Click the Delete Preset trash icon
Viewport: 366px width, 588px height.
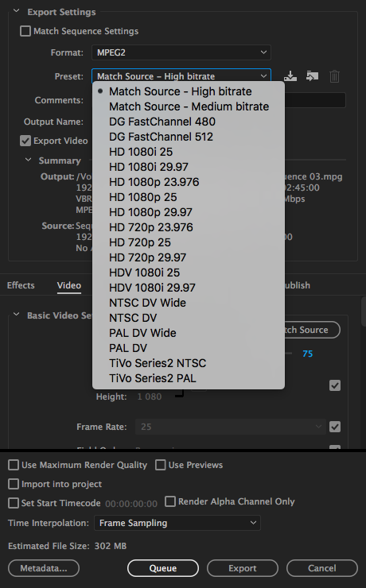[334, 76]
